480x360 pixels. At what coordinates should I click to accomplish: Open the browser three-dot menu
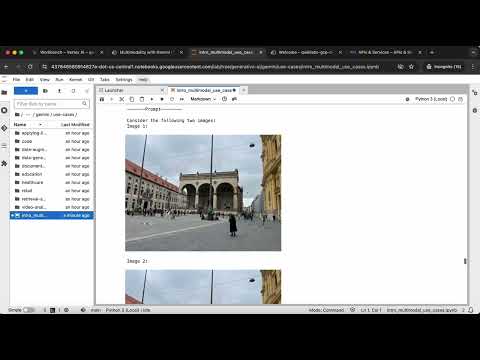[473, 67]
